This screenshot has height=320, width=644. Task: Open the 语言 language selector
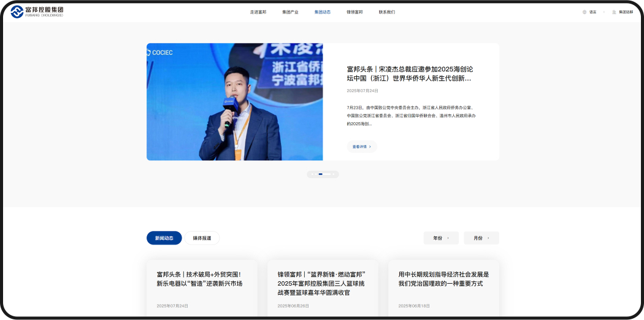[592, 12]
